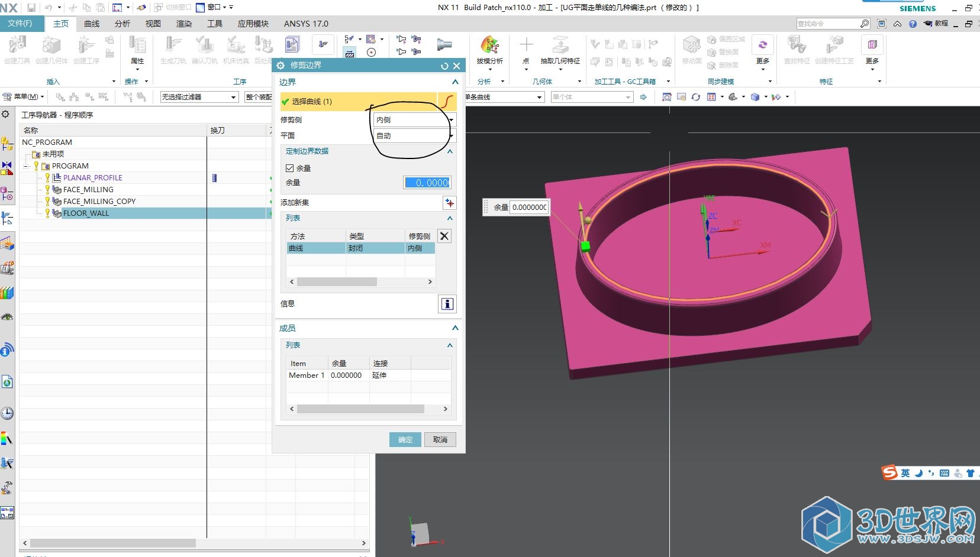Select the FLOOR_WALL operation
The image size is (980, 557).
coord(86,213)
